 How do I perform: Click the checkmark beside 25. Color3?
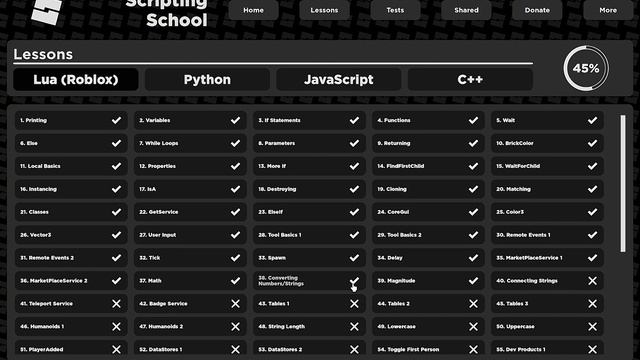pos(592,212)
